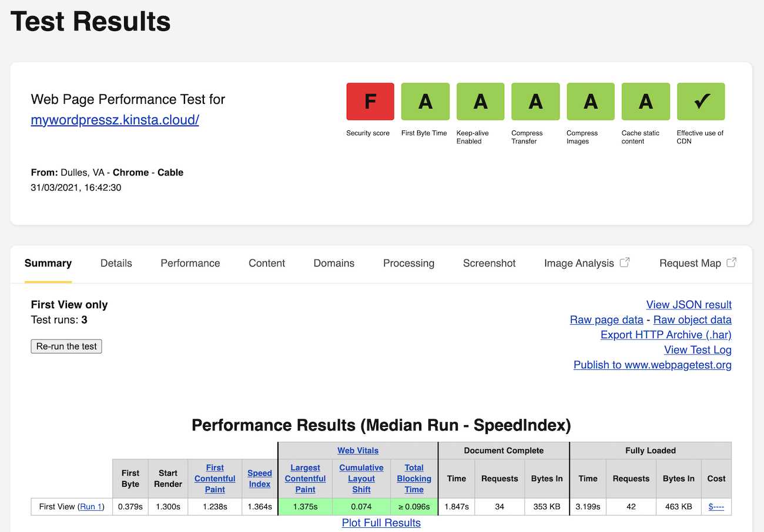Image resolution: width=764 pixels, height=532 pixels.
Task: Click the red F Security score badge
Action: coord(370,102)
